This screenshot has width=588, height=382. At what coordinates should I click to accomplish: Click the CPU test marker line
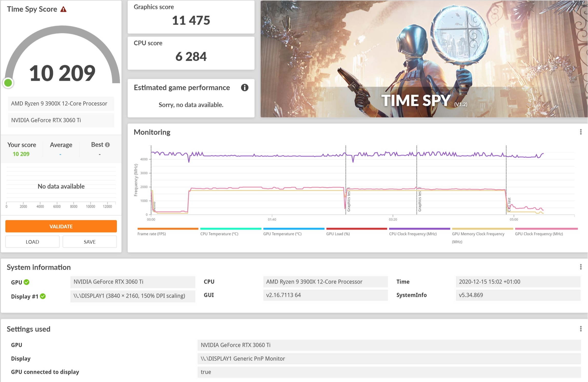click(x=506, y=179)
